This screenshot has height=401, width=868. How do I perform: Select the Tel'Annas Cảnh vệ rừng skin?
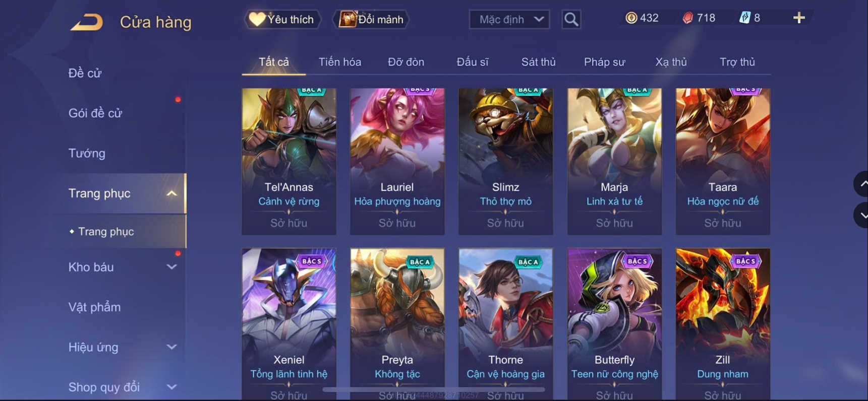289,161
